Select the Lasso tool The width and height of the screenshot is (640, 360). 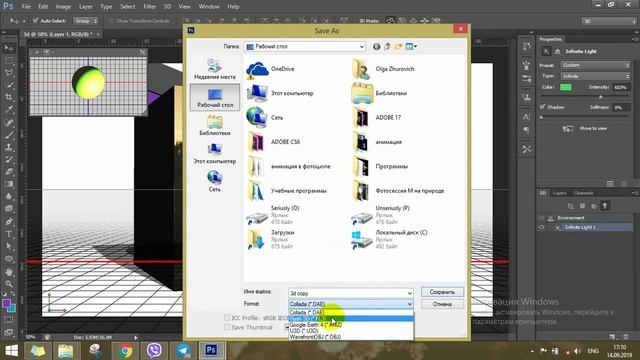coord(9,73)
